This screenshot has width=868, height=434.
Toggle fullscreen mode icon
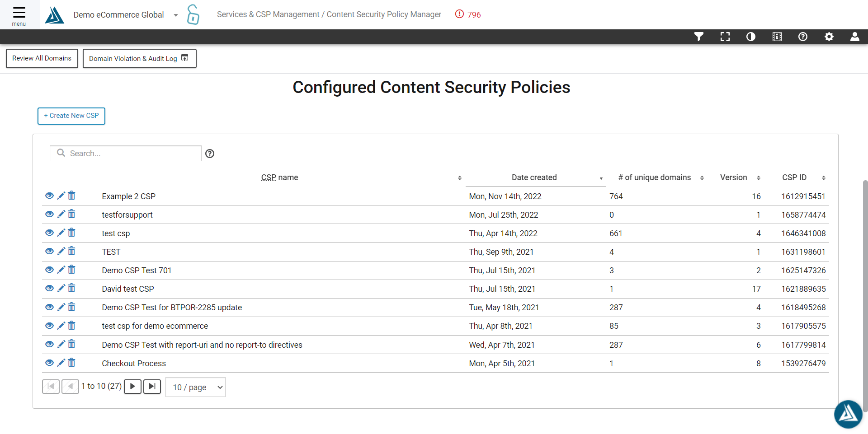tap(725, 37)
